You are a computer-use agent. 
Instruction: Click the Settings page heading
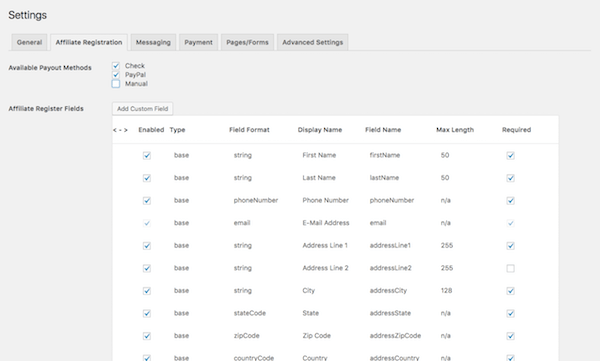point(28,15)
